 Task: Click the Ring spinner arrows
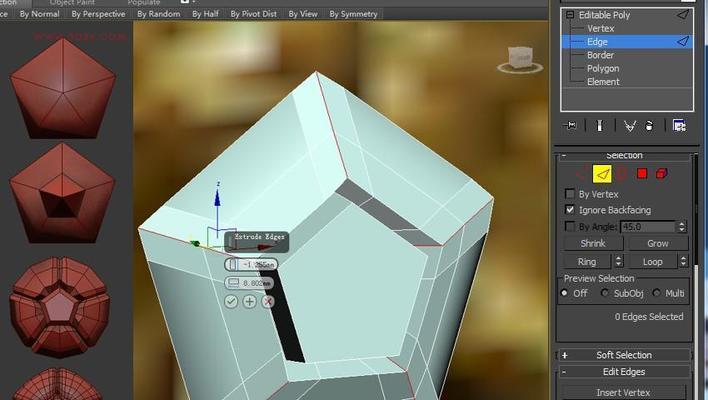618,261
